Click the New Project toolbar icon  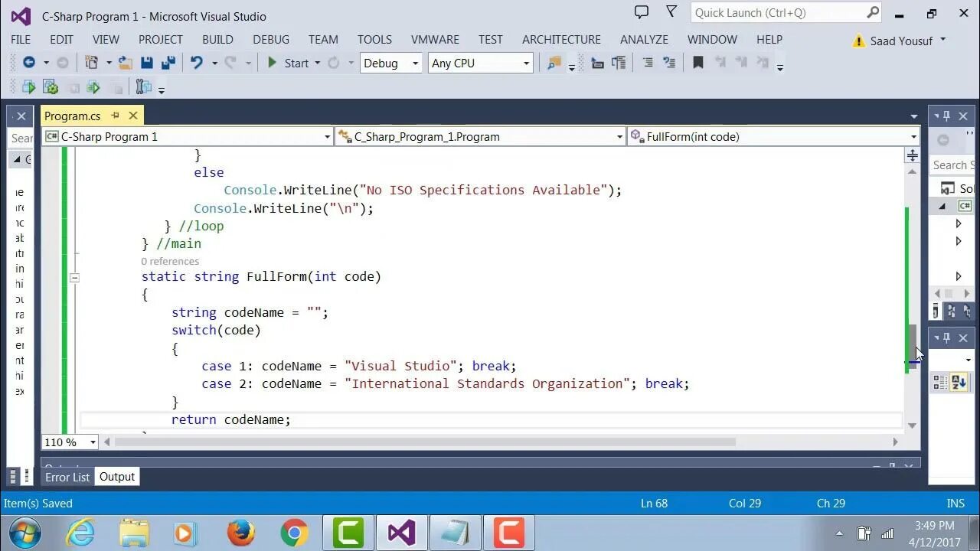click(92, 63)
